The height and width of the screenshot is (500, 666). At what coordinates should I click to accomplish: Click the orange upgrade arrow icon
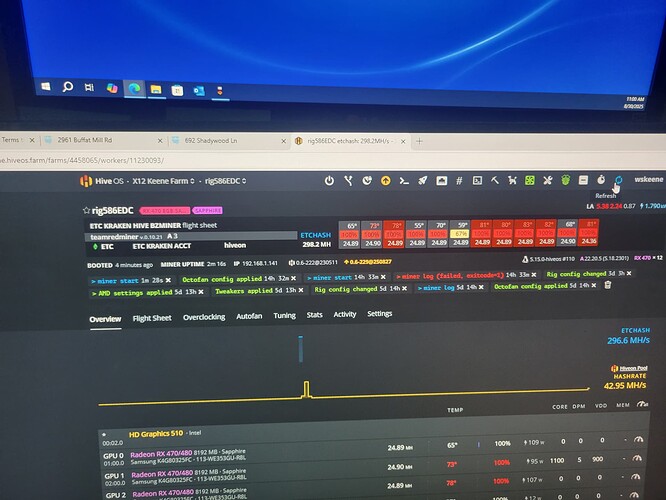[x=385, y=181]
